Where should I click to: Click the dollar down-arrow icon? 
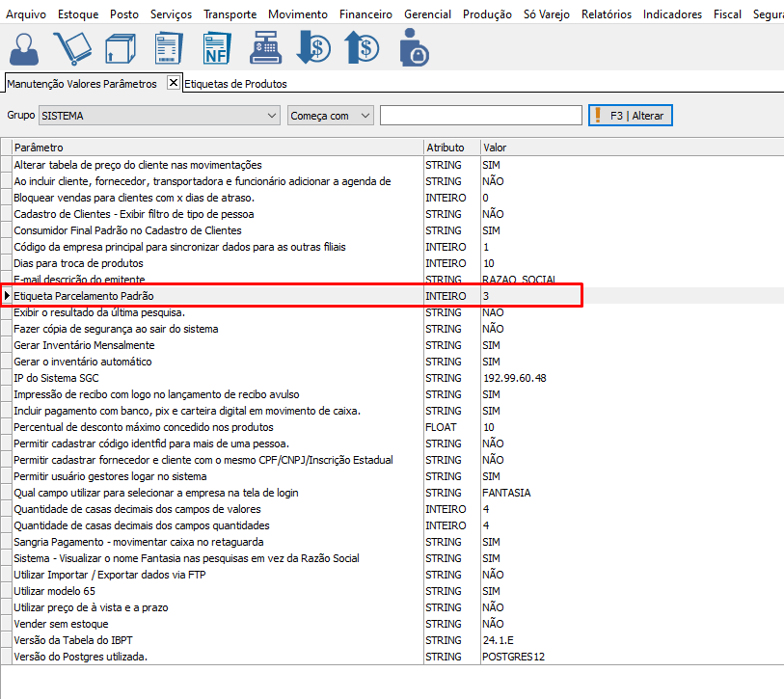tap(313, 48)
